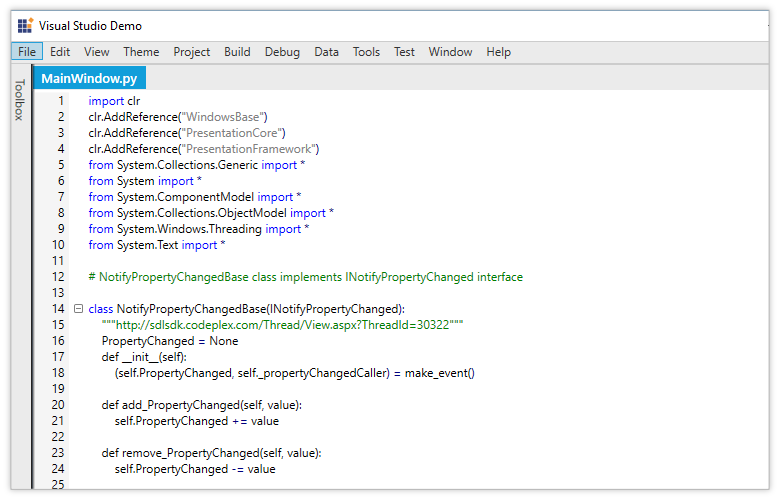Click line number 12 in the gutter

(x=57, y=277)
